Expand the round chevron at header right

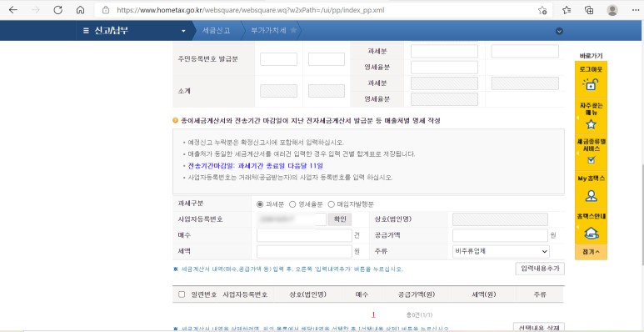coord(559,31)
